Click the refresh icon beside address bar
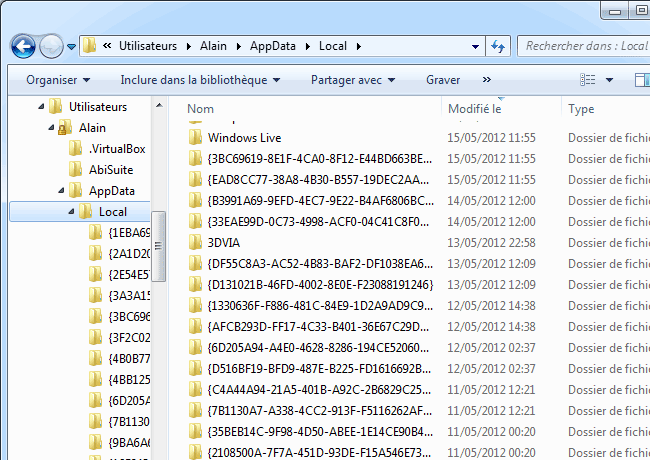This screenshot has width=650, height=460. 497,46
